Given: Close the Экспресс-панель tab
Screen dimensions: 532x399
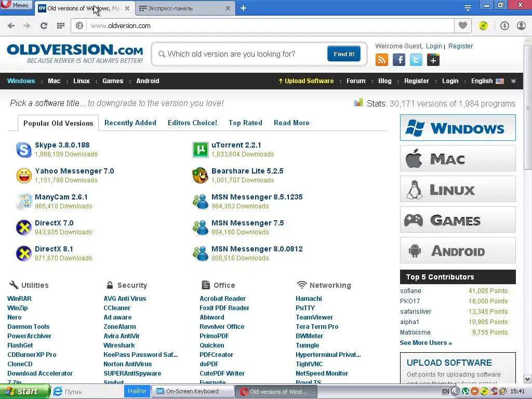Looking at the screenshot, I should (x=228, y=8).
